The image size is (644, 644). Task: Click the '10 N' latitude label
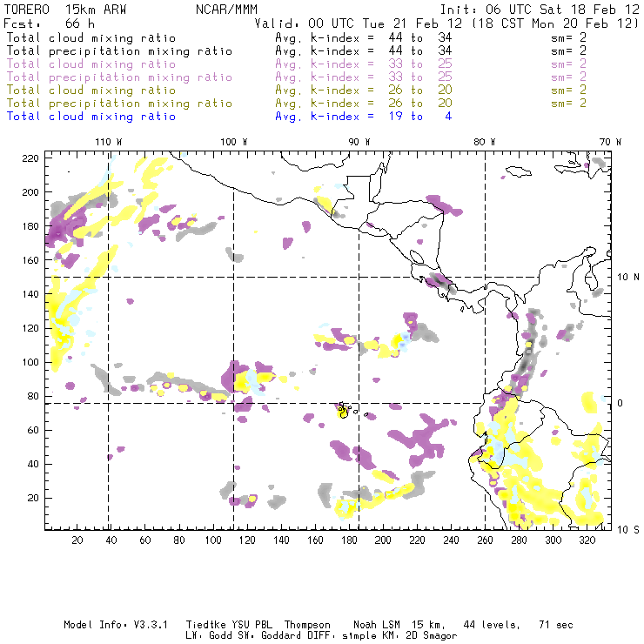click(x=628, y=278)
